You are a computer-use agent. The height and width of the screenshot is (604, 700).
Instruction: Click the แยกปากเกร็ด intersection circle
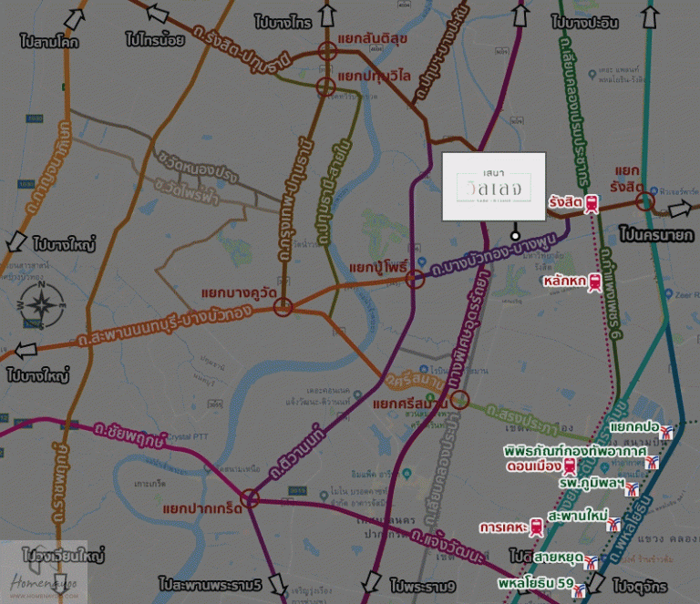(250, 498)
